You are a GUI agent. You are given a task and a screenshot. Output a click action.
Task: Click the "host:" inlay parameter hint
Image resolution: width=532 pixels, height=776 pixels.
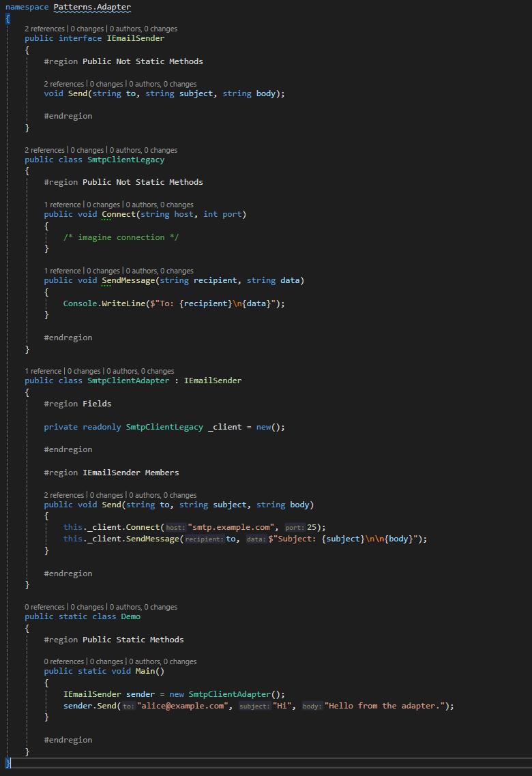(x=175, y=528)
